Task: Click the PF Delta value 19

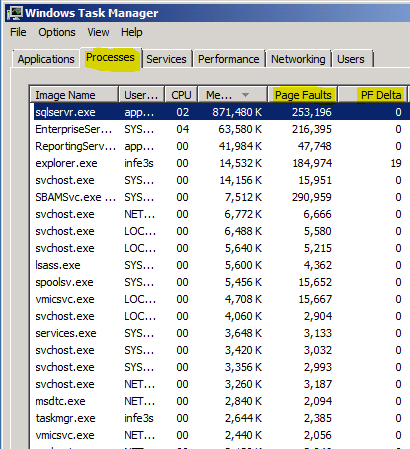Action: pyautogui.click(x=396, y=163)
